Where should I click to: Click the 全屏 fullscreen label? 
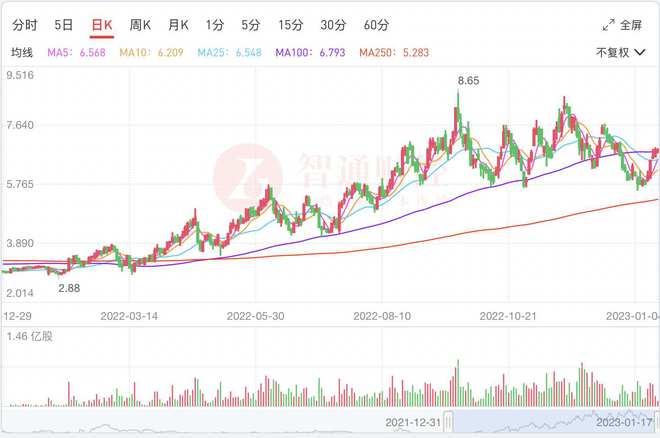pos(631,25)
